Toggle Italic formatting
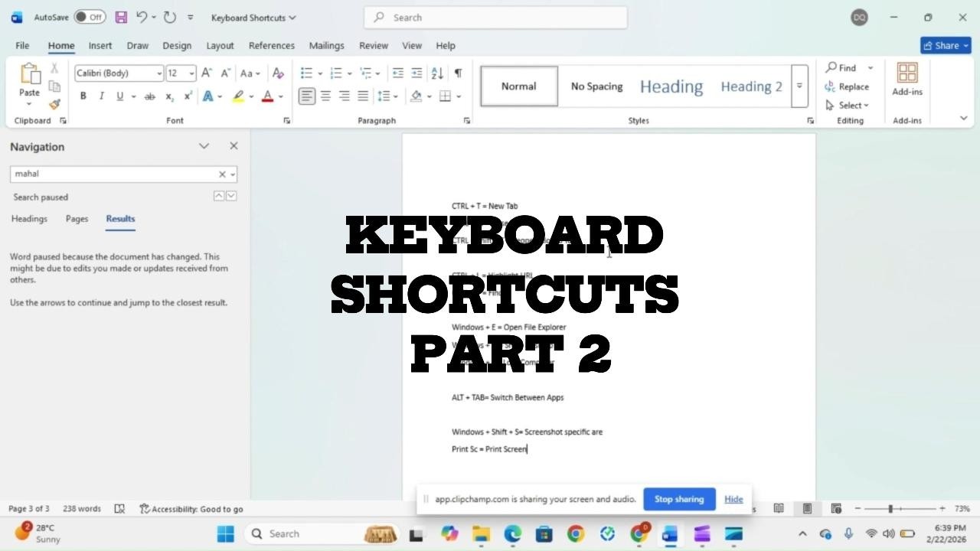The width and height of the screenshot is (980, 551). [x=101, y=96]
